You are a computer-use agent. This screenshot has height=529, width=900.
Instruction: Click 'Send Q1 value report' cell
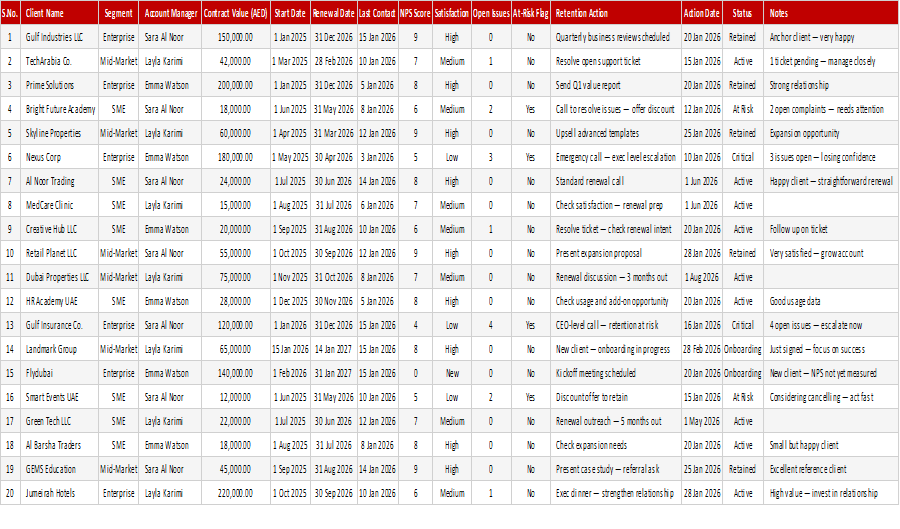click(616, 85)
